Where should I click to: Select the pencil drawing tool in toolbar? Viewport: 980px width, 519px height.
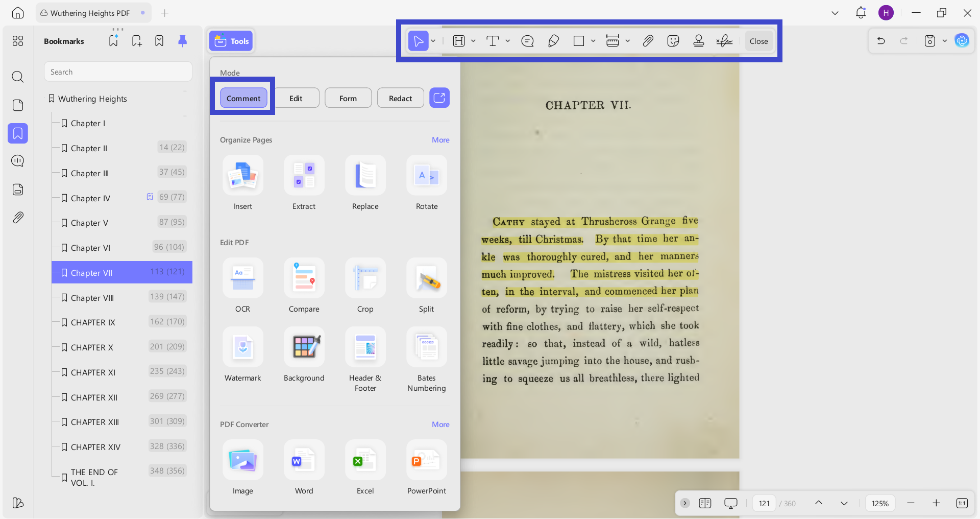tap(553, 41)
